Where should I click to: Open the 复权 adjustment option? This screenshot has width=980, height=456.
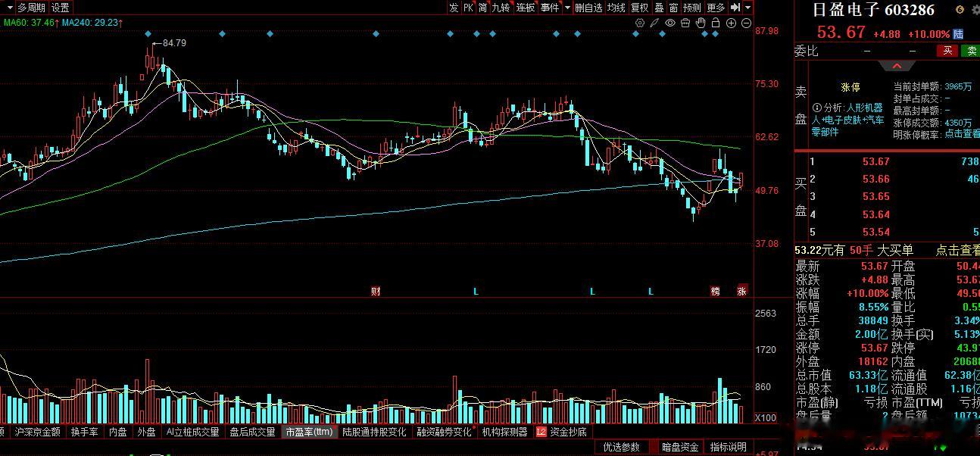pos(640,7)
